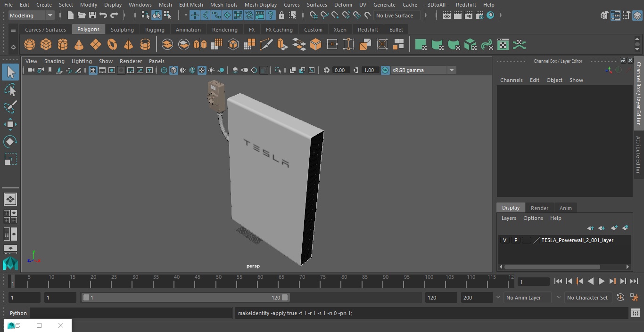
Task: Open the Display menu
Action: point(113,5)
